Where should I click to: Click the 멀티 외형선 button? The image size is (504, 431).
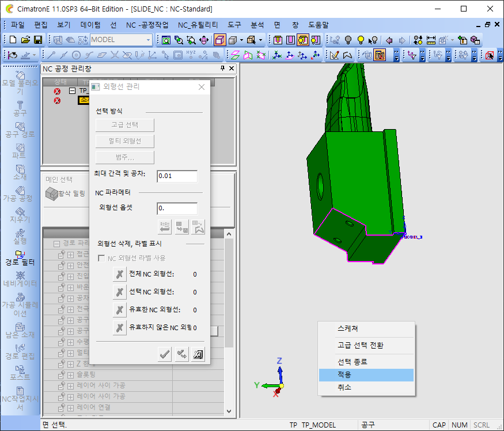coord(125,141)
